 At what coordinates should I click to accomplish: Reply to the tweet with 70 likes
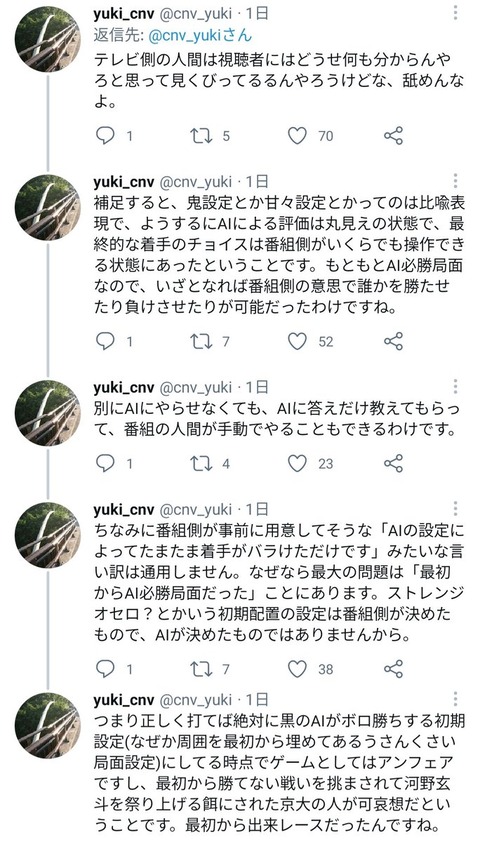coord(105,135)
